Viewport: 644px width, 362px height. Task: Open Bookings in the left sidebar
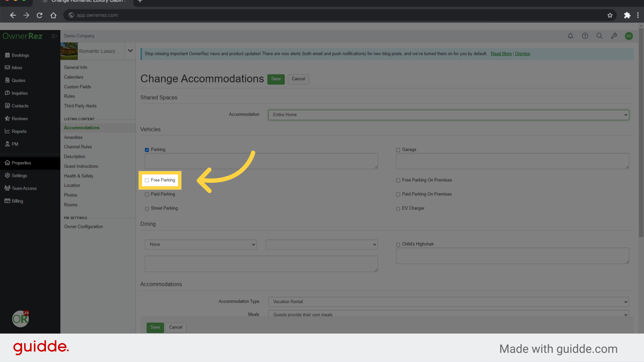tap(20, 55)
